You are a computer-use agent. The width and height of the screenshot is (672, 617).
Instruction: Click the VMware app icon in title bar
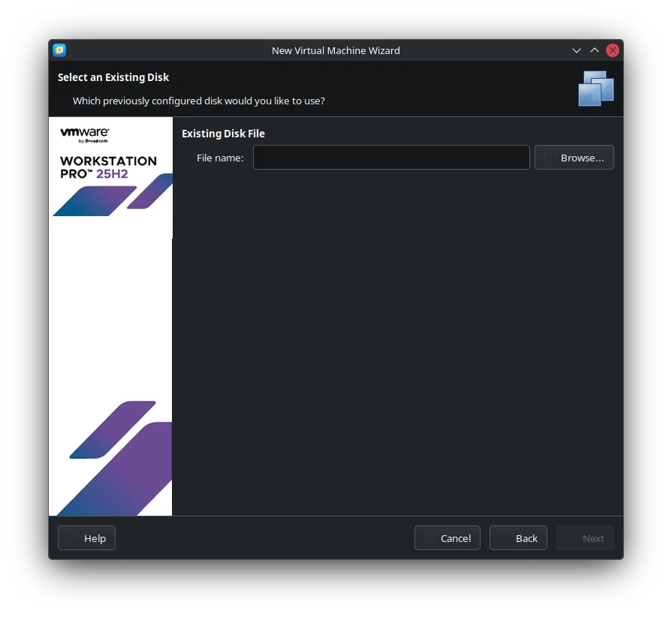tap(59, 50)
